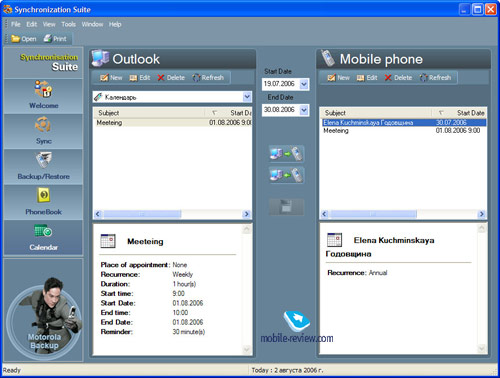Image resolution: width=500 pixels, height=378 pixels.
Task: Expand the Календарь folder dropdown
Action: point(247,97)
